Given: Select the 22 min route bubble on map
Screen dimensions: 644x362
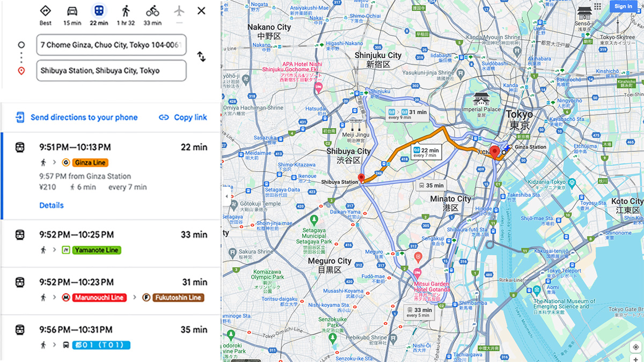Looking at the screenshot, I should 426,152.
